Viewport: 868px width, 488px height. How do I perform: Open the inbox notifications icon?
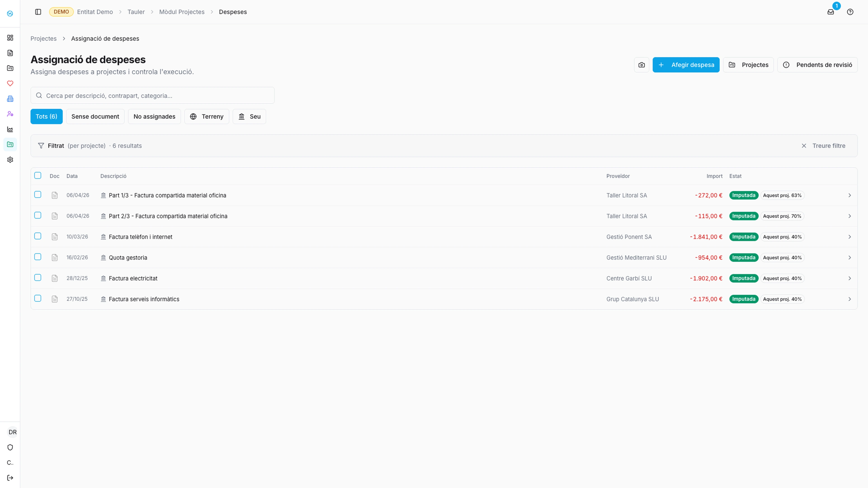coord(831,12)
